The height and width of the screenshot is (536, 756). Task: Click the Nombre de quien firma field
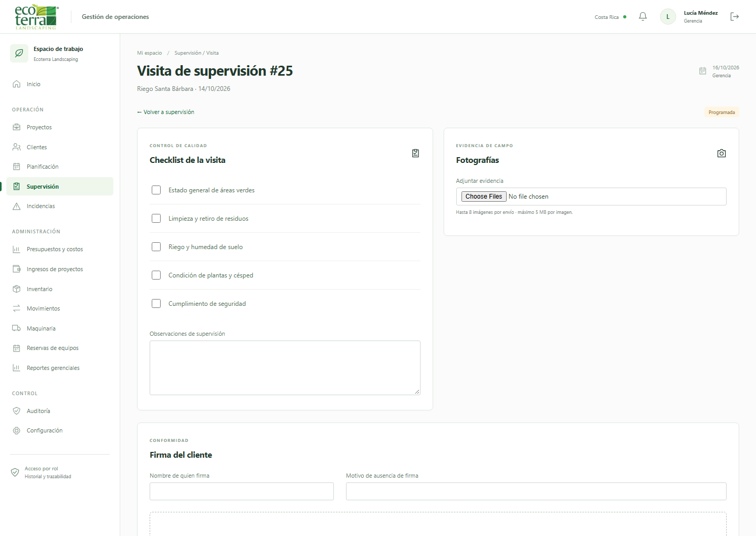click(x=241, y=491)
